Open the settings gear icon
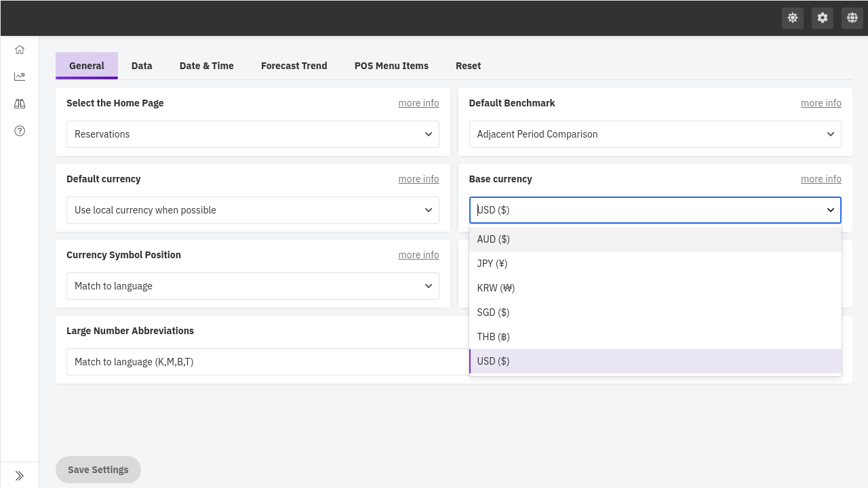This screenshot has height=488, width=868. point(823,18)
